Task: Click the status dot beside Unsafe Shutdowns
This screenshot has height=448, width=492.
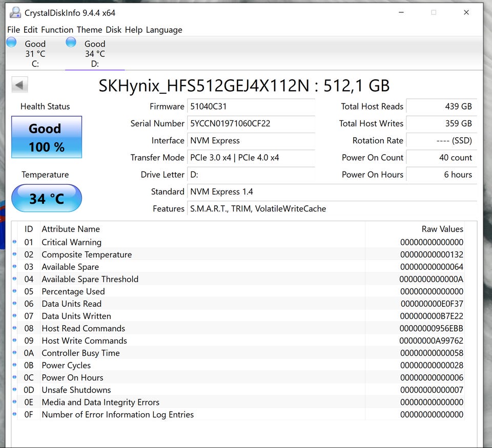Action: (x=14, y=390)
